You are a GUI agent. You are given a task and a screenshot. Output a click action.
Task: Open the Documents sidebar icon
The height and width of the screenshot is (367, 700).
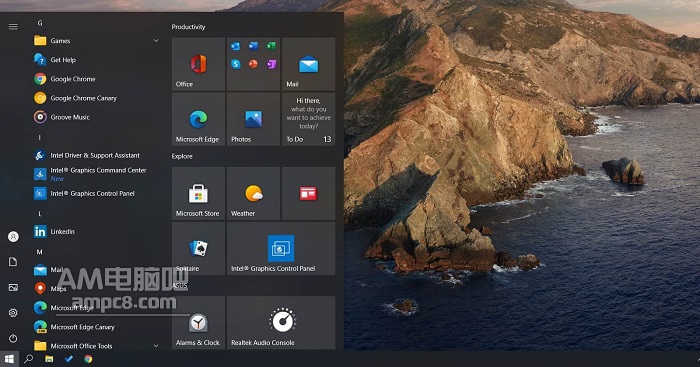(13, 262)
